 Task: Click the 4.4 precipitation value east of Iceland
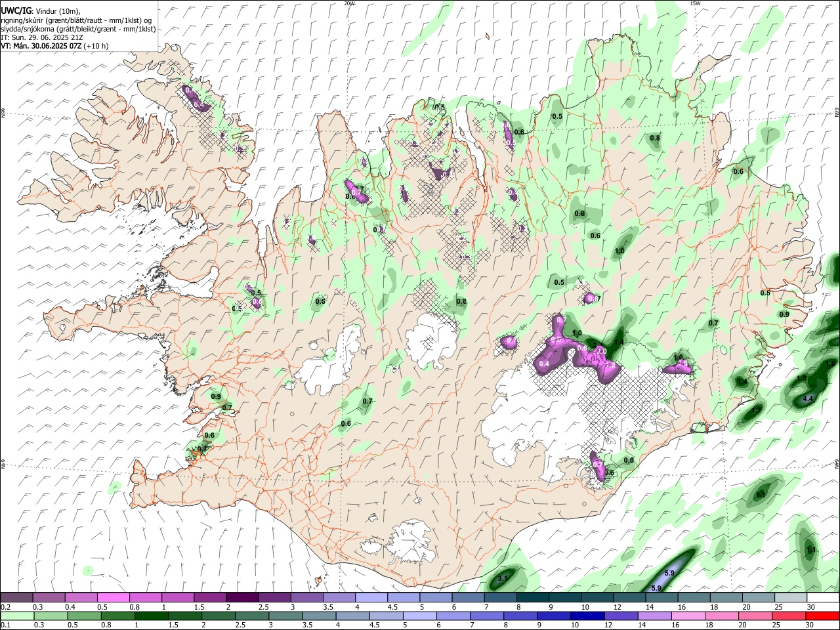tap(808, 398)
